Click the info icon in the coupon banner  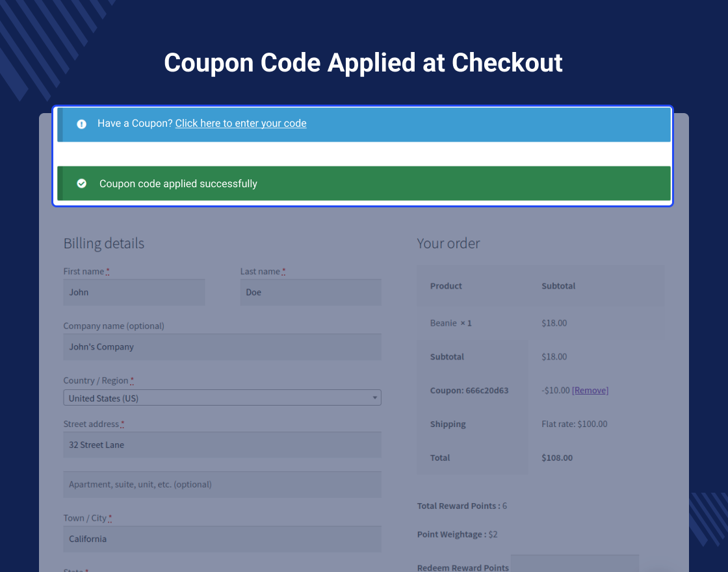[81, 124]
